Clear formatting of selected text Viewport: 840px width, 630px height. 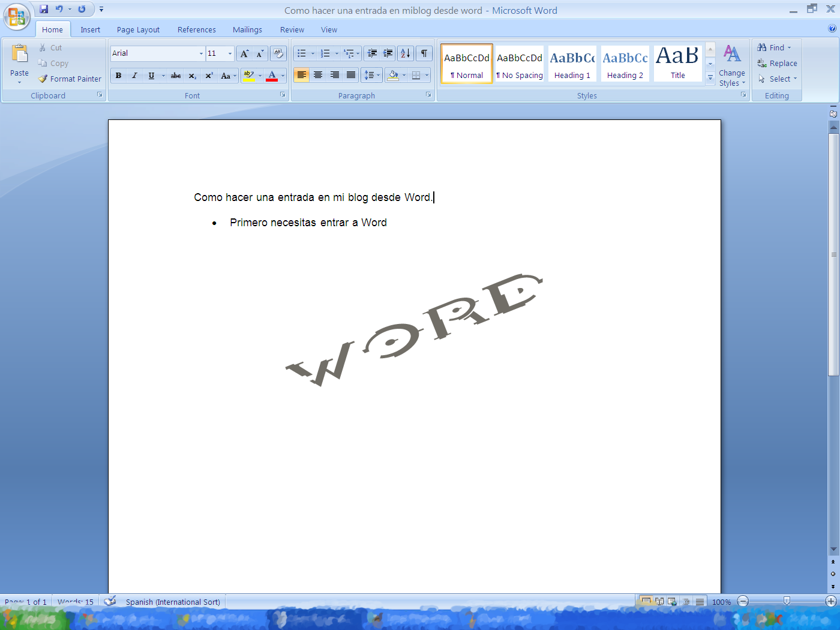pos(278,53)
